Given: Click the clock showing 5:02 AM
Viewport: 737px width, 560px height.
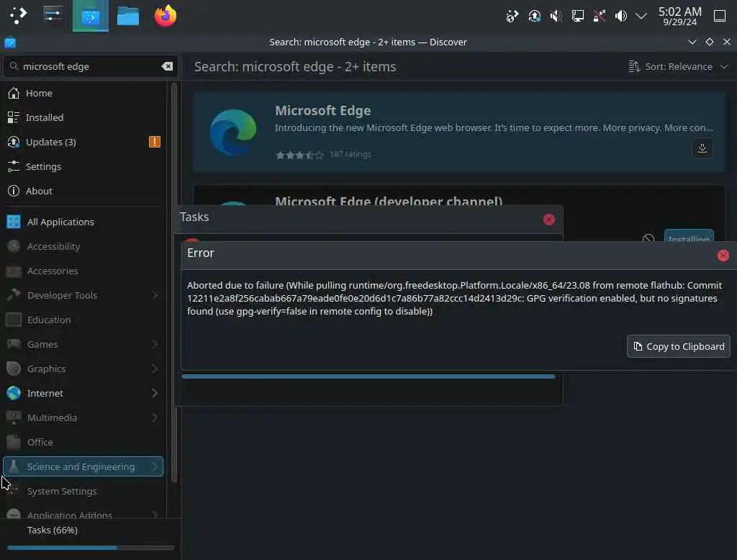Looking at the screenshot, I should point(679,16).
